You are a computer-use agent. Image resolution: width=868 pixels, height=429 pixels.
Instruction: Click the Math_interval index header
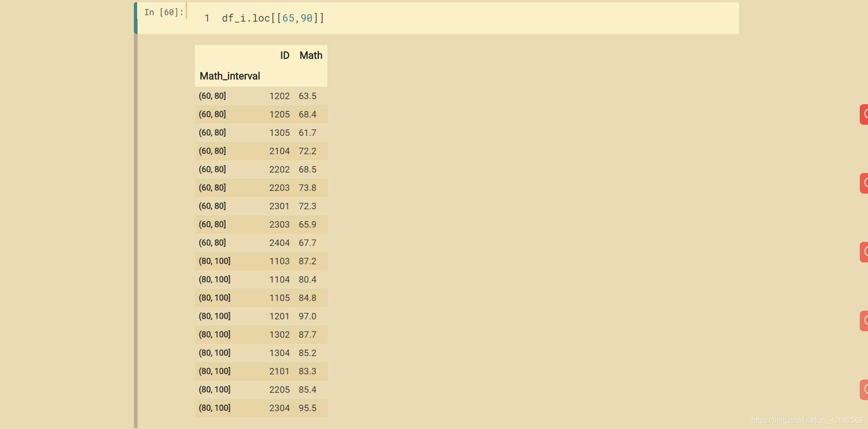click(230, 76)
